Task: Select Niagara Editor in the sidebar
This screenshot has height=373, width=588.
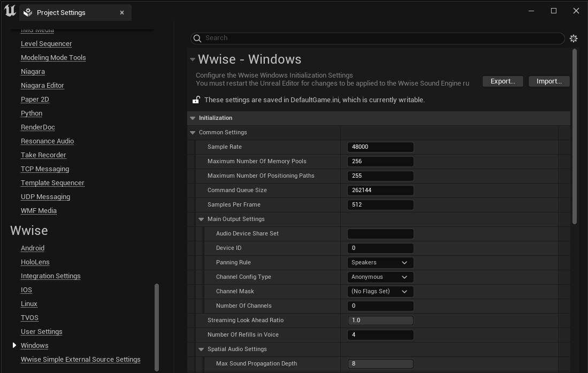Action: tap(42, 86)
